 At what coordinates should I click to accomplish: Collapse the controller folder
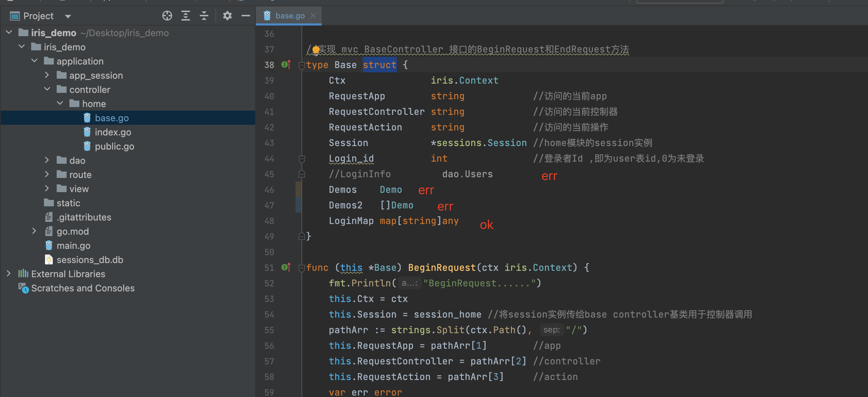[x=47, y=89]
